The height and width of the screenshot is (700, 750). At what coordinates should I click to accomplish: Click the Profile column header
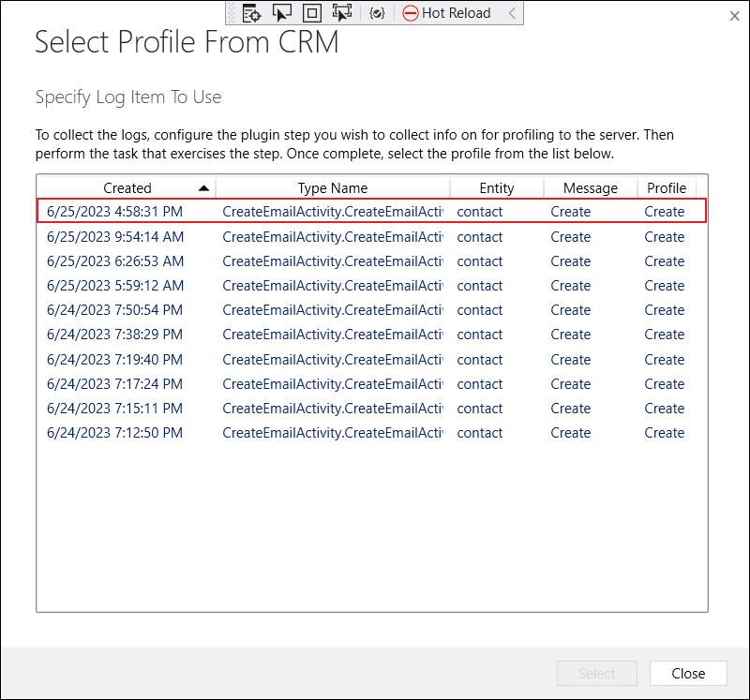(x=667, y=188)
